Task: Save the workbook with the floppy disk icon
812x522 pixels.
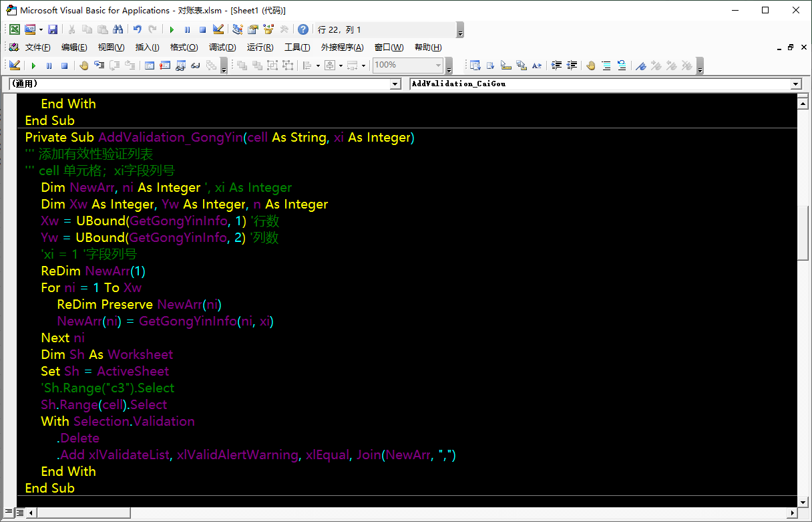Action: click(x=53, y=29)
